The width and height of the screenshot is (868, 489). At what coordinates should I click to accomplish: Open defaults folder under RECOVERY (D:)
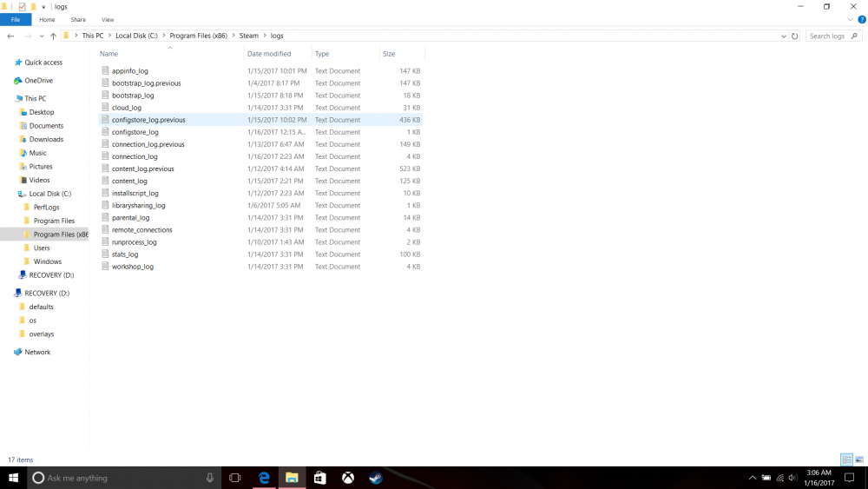[41, 307]
